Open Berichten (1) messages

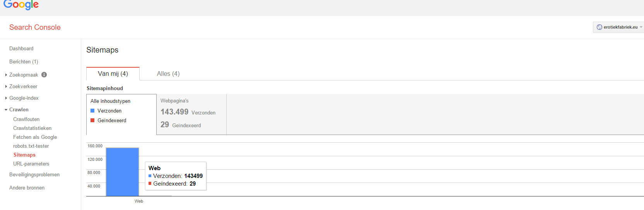click(x=24, y=61)
